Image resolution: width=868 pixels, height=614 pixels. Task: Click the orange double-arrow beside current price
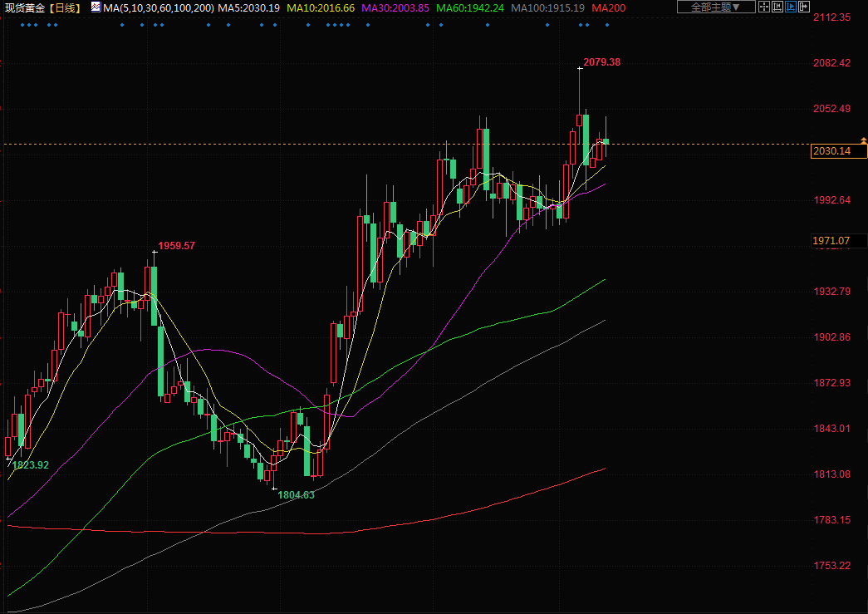click(864, 140)
